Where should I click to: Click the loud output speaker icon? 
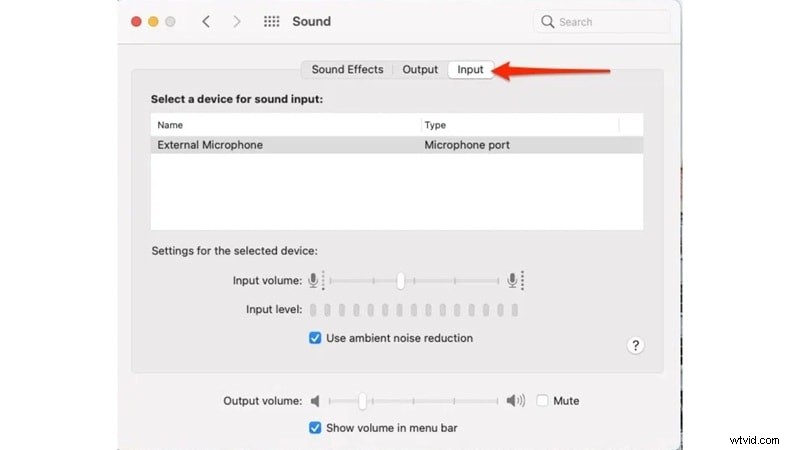coord(514,401)
